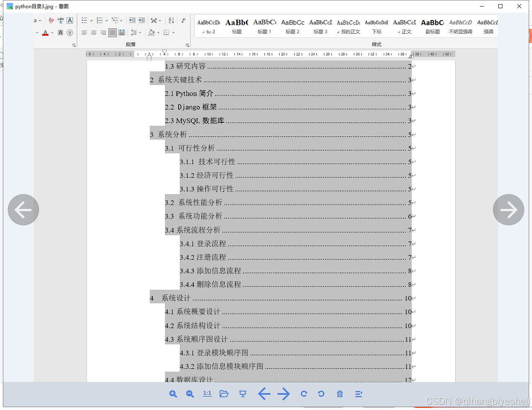Image resolution: width=532 pixels, height=410 pixels.
Task: Click the left arrow to view previous image
Action: 23,210
